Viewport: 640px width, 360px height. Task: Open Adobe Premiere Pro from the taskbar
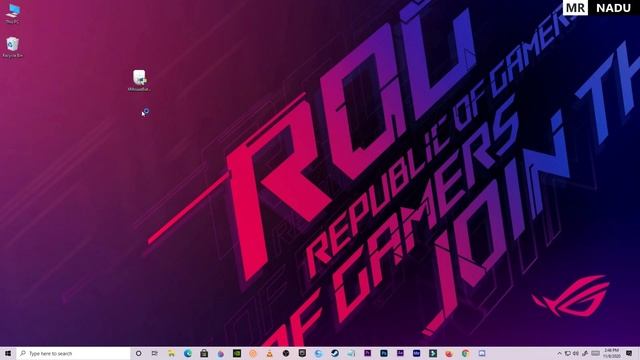click(367, 353)
